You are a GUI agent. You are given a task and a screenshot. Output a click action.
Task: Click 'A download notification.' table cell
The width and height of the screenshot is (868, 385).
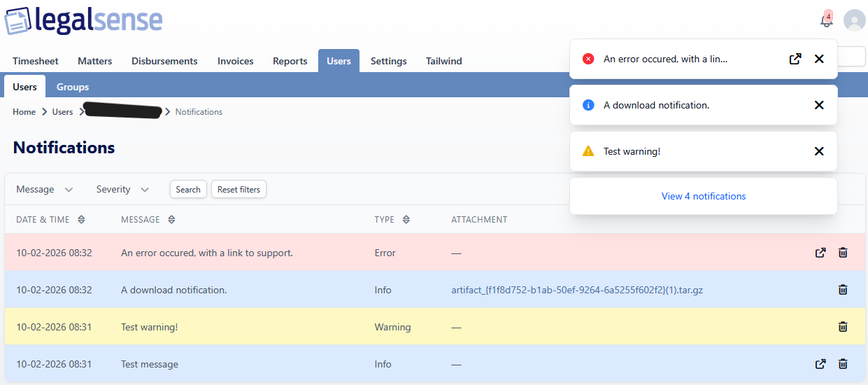(x=173, y=290)
